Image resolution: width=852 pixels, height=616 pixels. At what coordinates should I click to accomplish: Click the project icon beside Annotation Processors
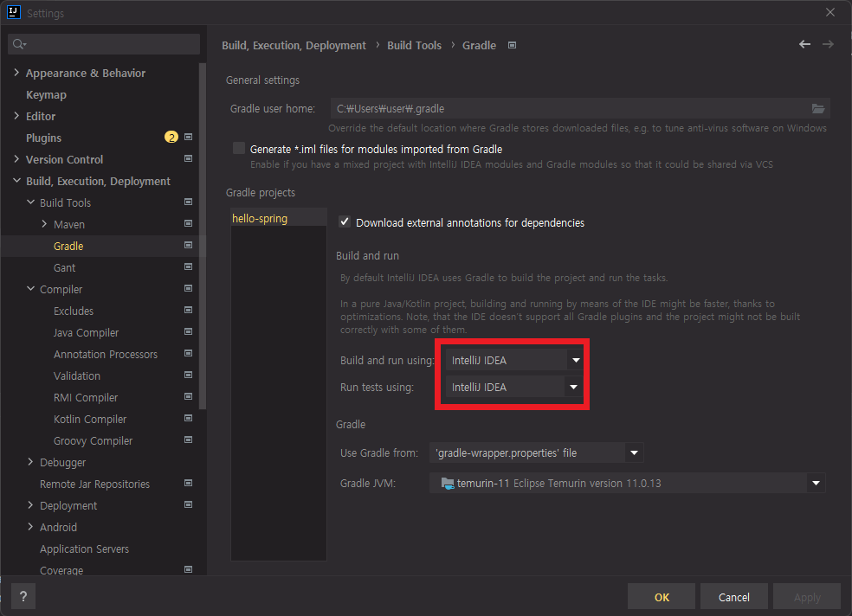(189, 353)
